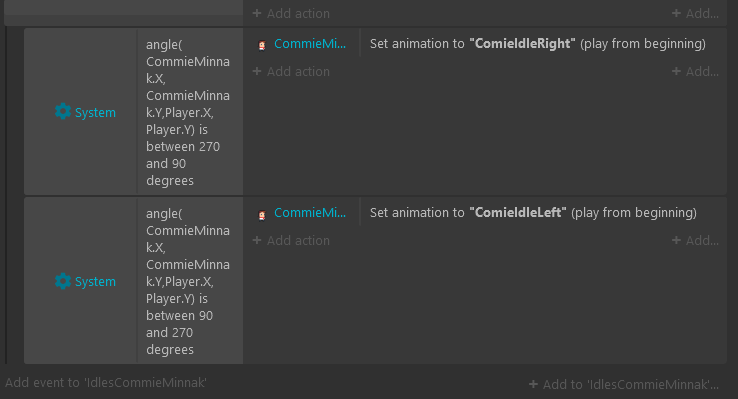Select the condition between 270 and 90 degrees

coord(188,112)
